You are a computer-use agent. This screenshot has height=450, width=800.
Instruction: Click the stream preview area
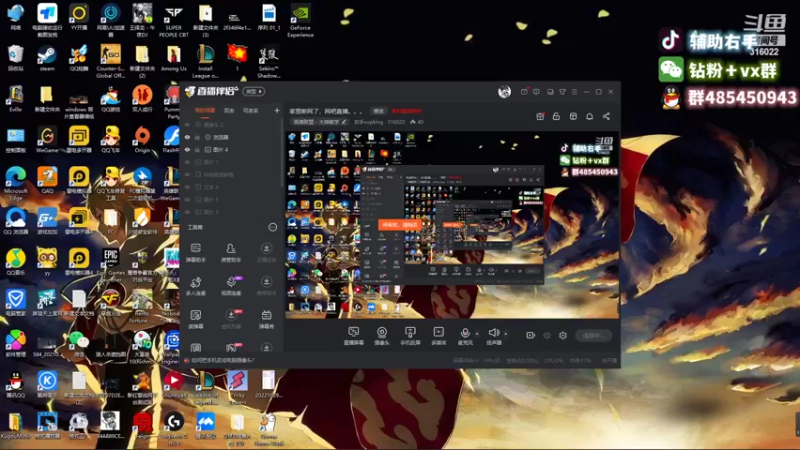[x=452, y=225]
